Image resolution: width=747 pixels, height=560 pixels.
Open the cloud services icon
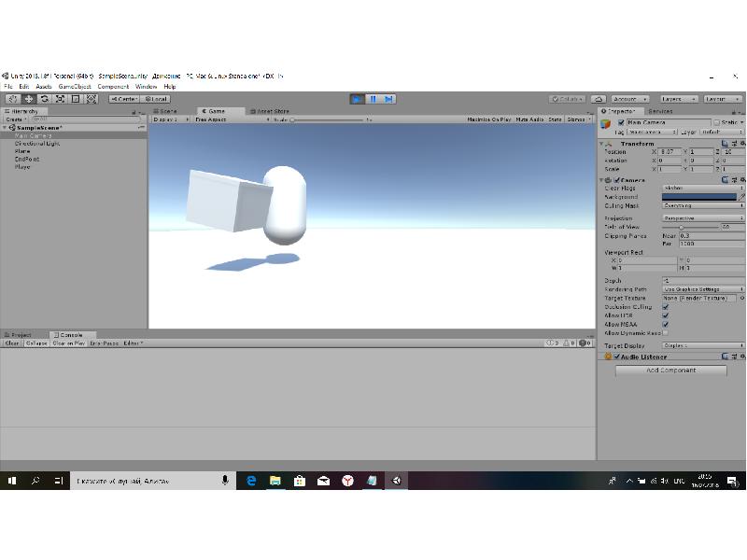tap(599, 99)
